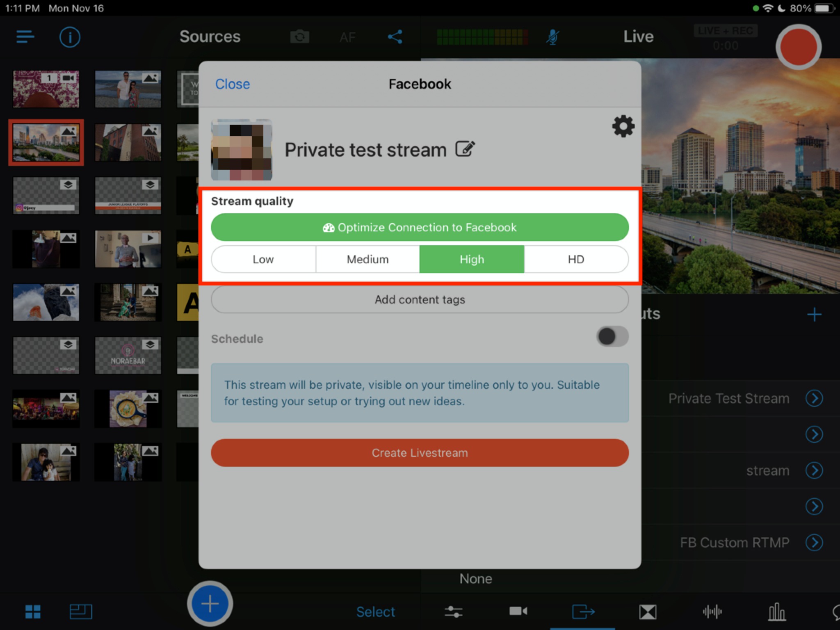Close the Facebook dialog
The height and width of the screenshot is (630, 840).
tap(232, 84)
